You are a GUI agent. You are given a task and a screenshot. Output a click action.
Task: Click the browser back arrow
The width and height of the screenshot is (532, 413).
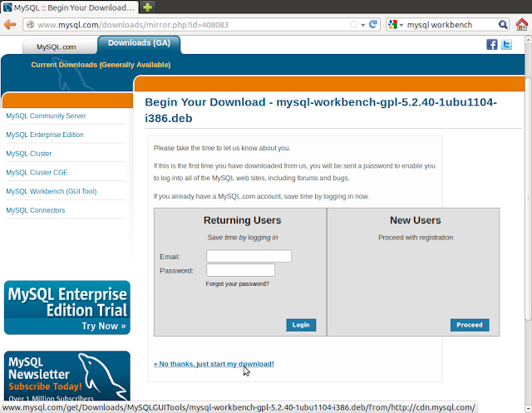[10, 24]
